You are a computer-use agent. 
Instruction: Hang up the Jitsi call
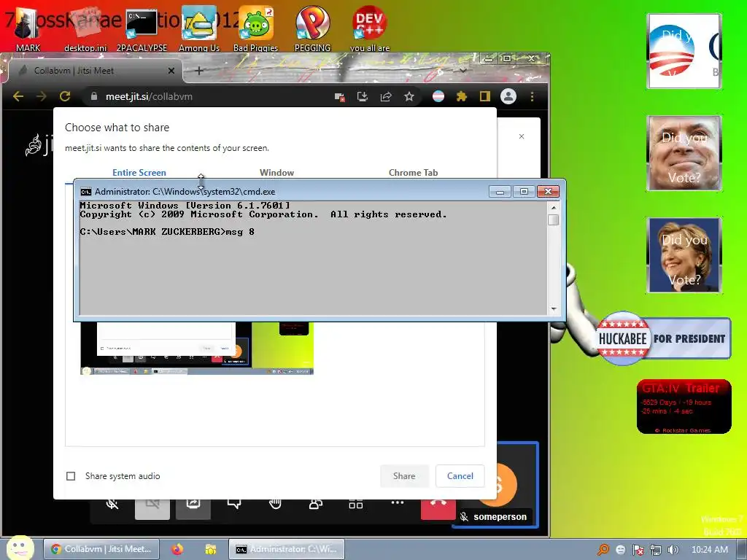(x=438, y=508)
